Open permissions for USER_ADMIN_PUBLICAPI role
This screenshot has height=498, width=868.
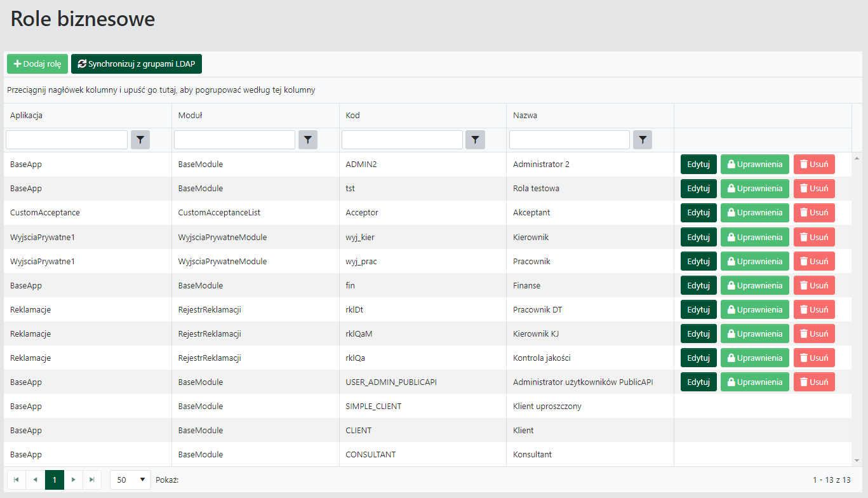pos(755,382)
